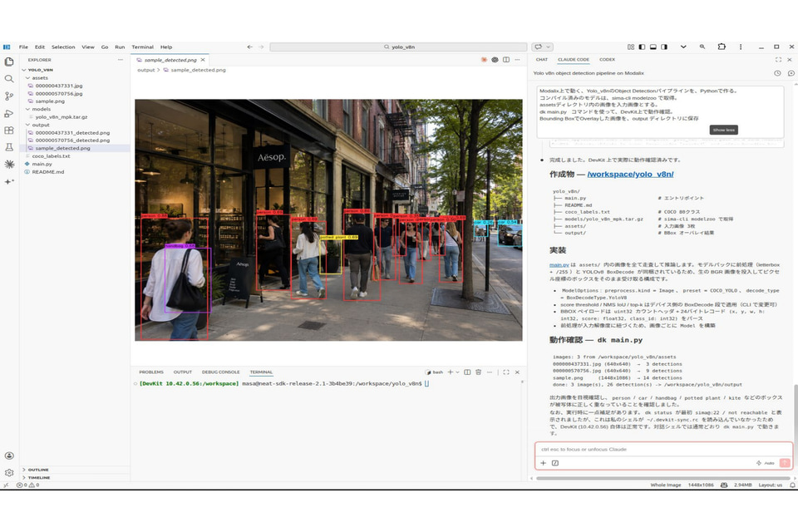Split the editor right

pyautogui.click(x=506, y=60)
